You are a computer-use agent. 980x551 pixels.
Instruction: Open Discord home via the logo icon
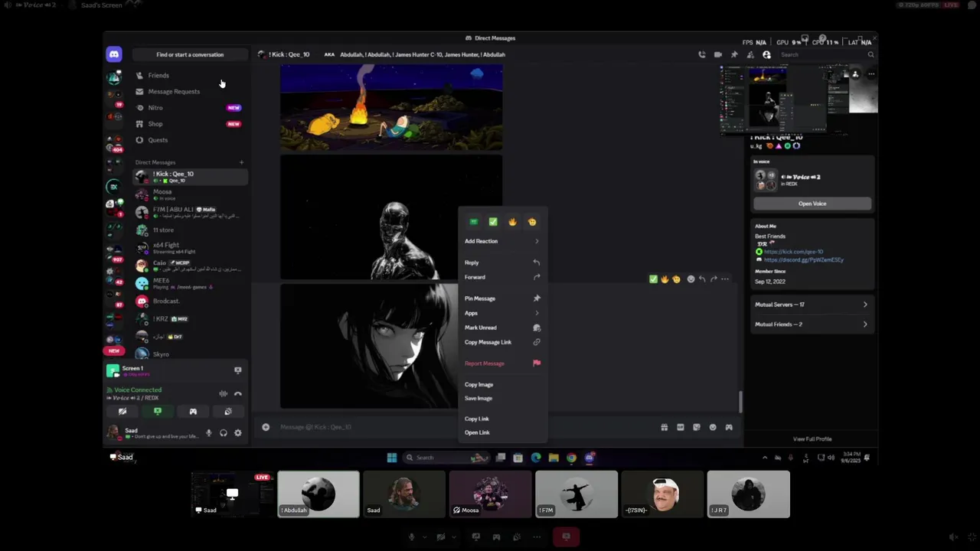(x=113, y=54)
